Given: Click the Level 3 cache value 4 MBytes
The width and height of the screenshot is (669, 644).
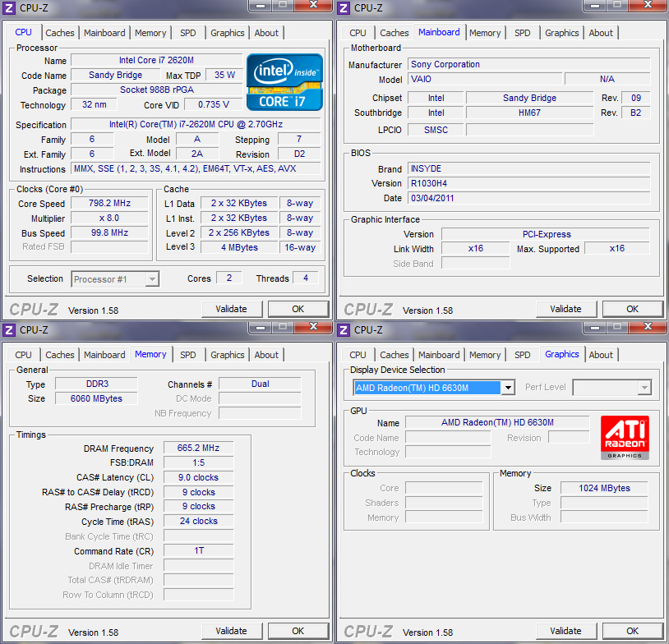Looking at the screenshot, I should point(239,247).
